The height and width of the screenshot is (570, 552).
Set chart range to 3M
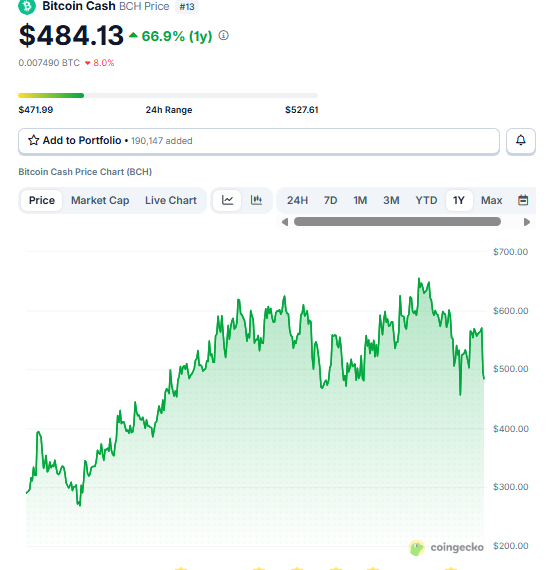coord(391,200)
